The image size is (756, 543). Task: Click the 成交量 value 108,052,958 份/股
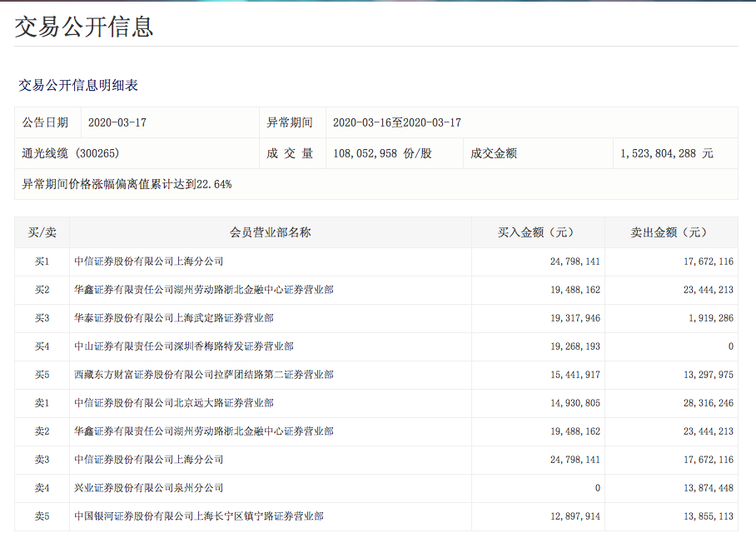pyautogui.click(x=382, y=153)
